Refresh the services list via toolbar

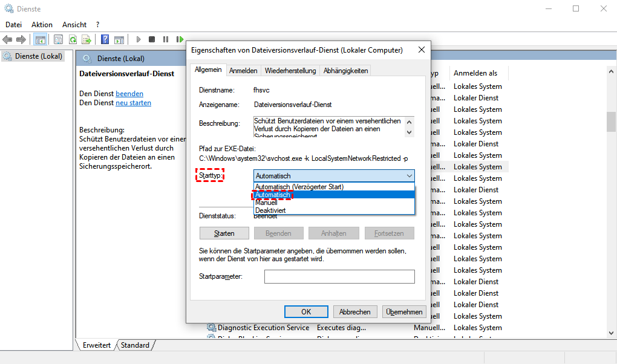pyautogui.click(x=73, y=39)
